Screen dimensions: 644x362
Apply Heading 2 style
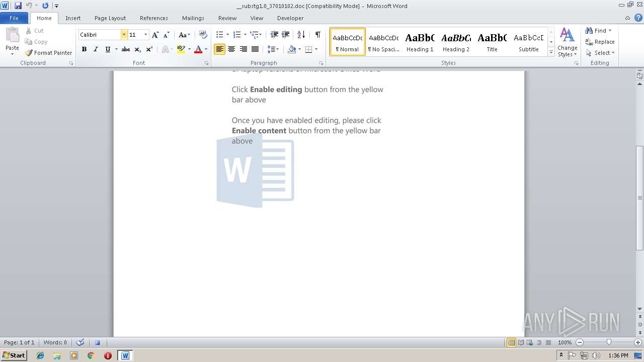pos(456,42)
